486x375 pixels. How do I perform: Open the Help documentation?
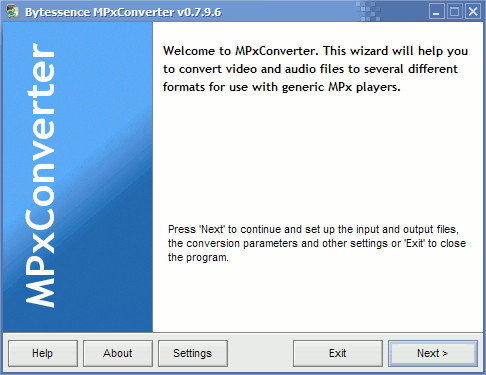click(43, 353)
